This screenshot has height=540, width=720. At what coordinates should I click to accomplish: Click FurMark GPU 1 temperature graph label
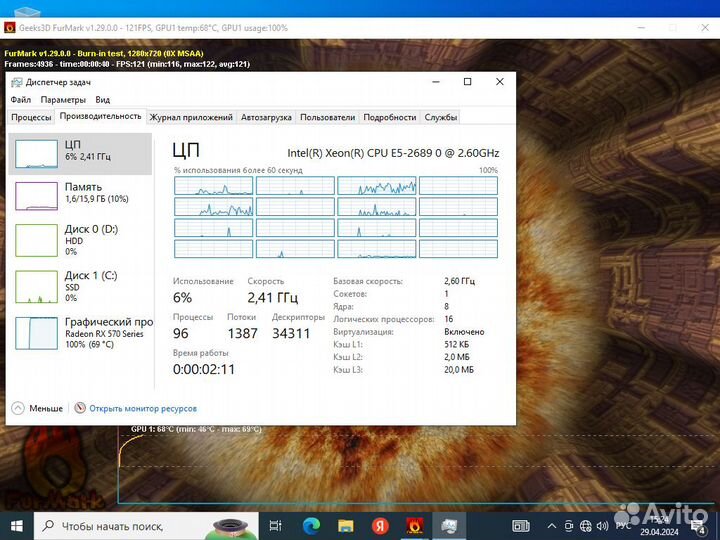(x=196, y=429)
